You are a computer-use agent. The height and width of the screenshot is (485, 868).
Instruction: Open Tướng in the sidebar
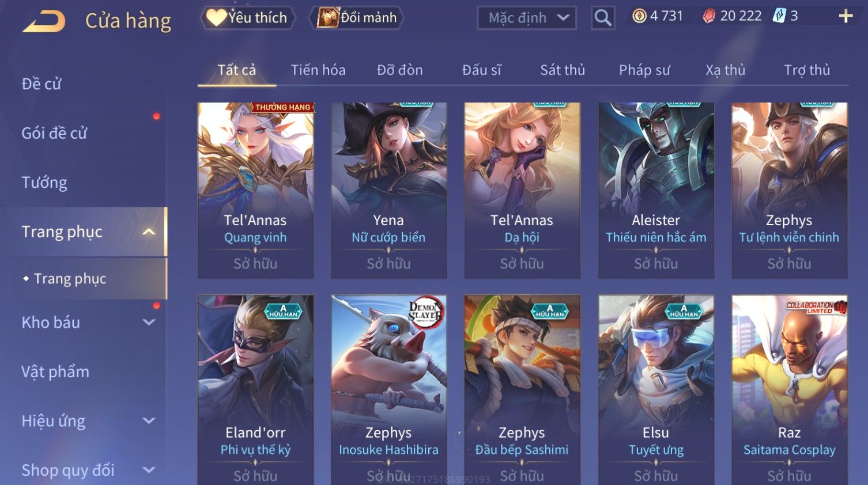[44, 183]
